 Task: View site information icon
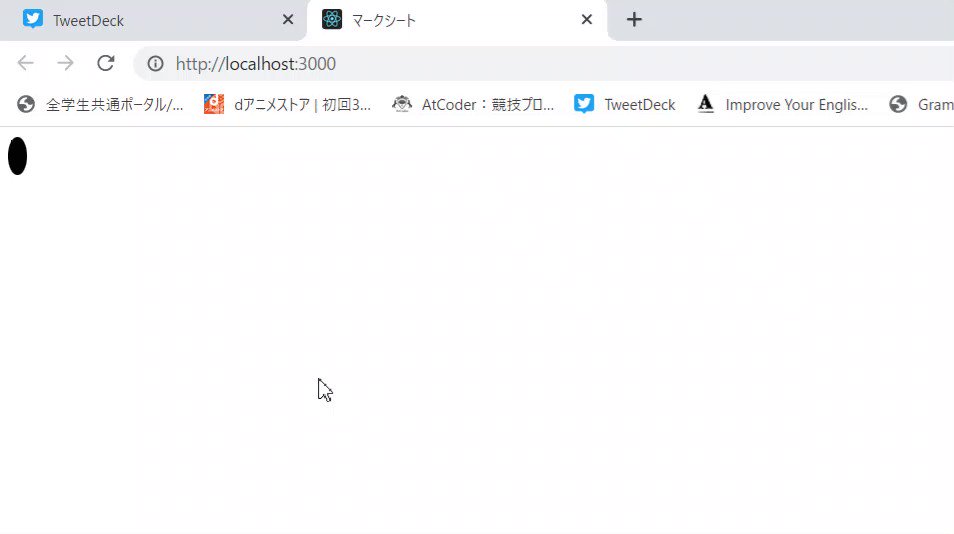[x=155, y=63]
